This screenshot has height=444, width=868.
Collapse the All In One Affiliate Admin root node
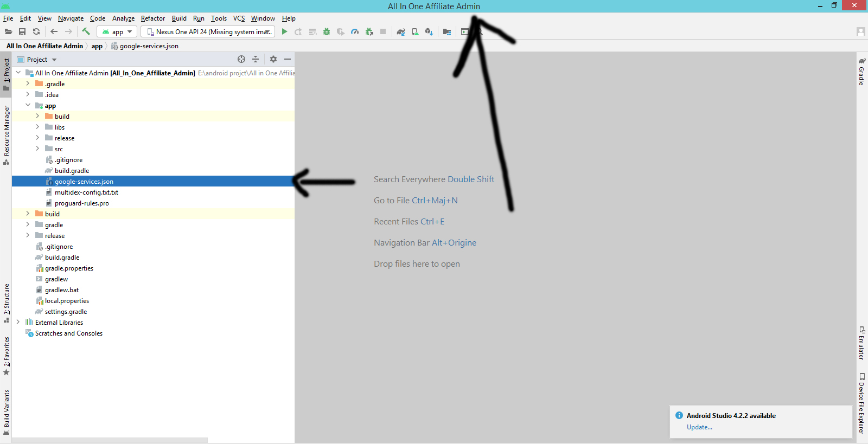pos(18,73)
